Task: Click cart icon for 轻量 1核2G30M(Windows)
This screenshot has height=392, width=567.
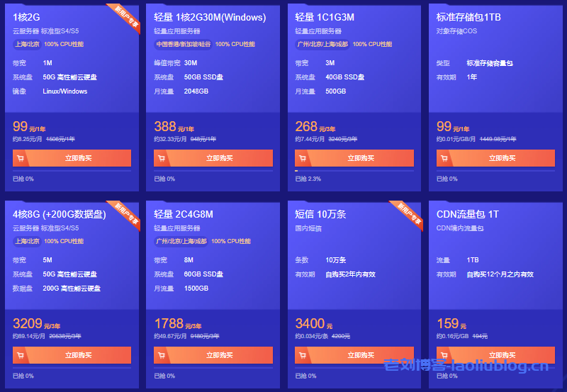Action: [x=162, y=158]
